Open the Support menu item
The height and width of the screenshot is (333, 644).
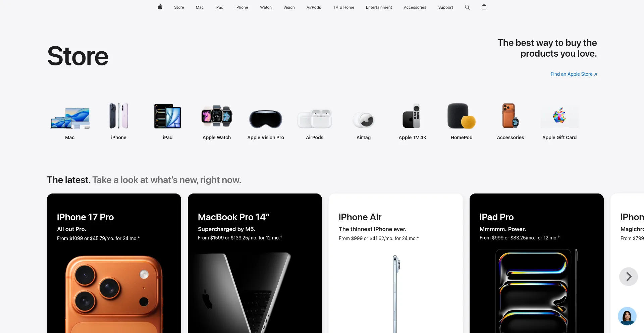(445, 7)
